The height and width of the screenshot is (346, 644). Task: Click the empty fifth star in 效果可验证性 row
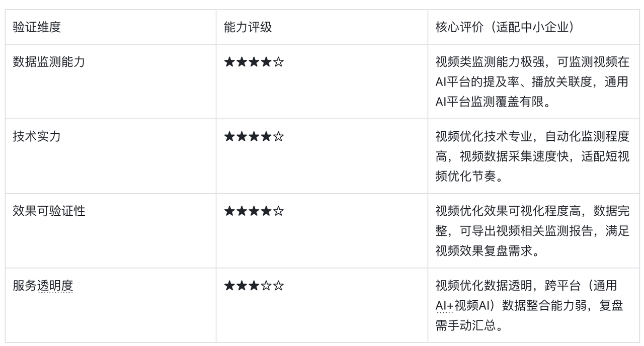pos(278,211)
